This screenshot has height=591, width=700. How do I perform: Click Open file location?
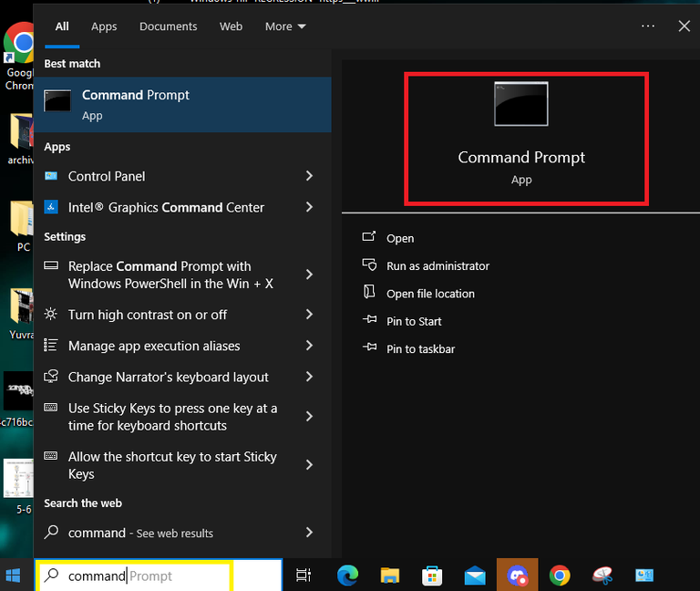click(x=430, y=294)
